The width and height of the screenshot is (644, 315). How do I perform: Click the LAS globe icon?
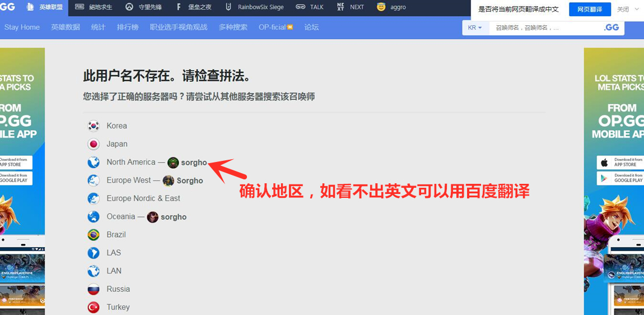(94, 252)
